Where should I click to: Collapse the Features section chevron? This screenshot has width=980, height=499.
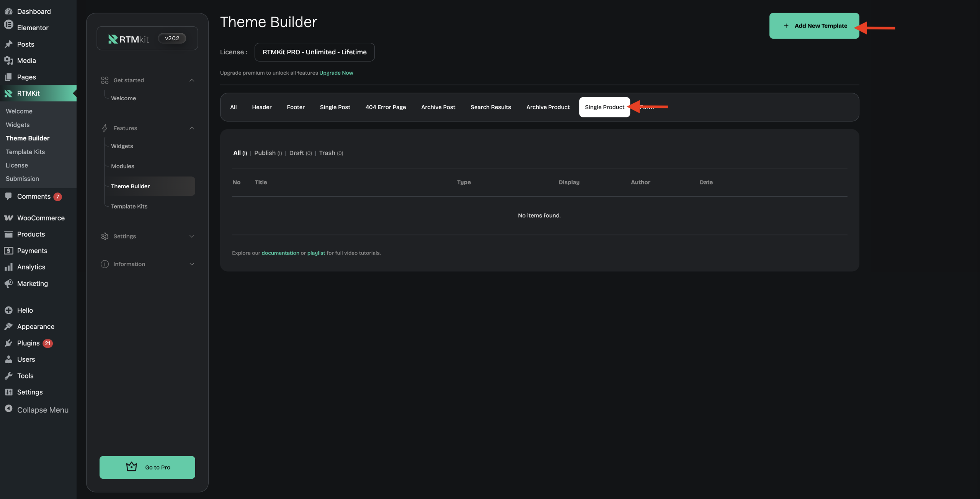(192, 128)
